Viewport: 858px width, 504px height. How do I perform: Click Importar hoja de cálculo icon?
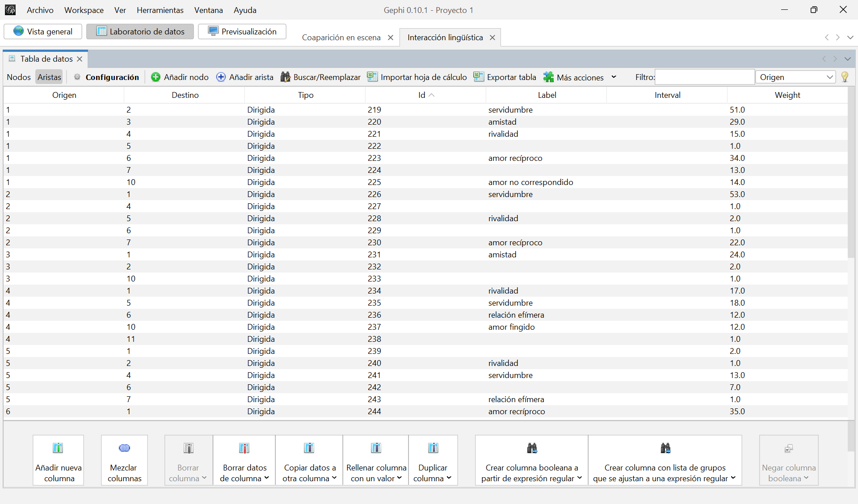[x=372, y=77]
